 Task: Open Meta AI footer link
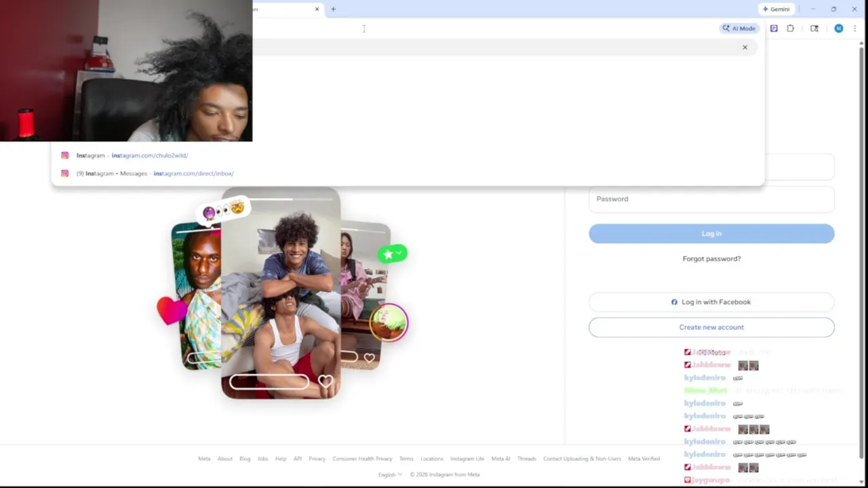click(x=500, y=459)
